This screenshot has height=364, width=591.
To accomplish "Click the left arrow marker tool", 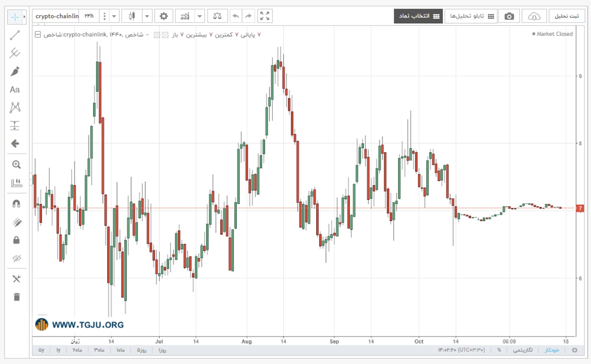I will pyautogui.click(x=15, y=143).
